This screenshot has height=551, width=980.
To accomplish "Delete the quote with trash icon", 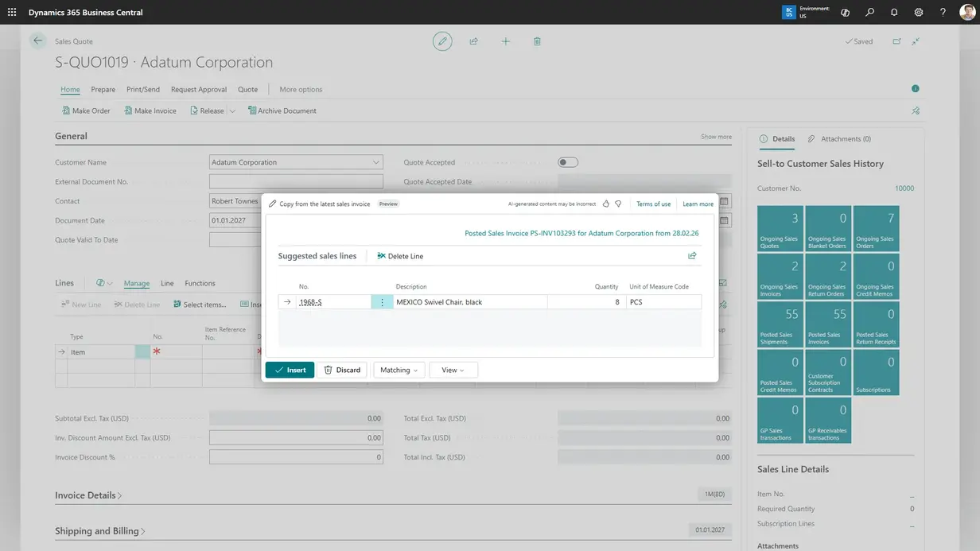I will coord(537,41).
